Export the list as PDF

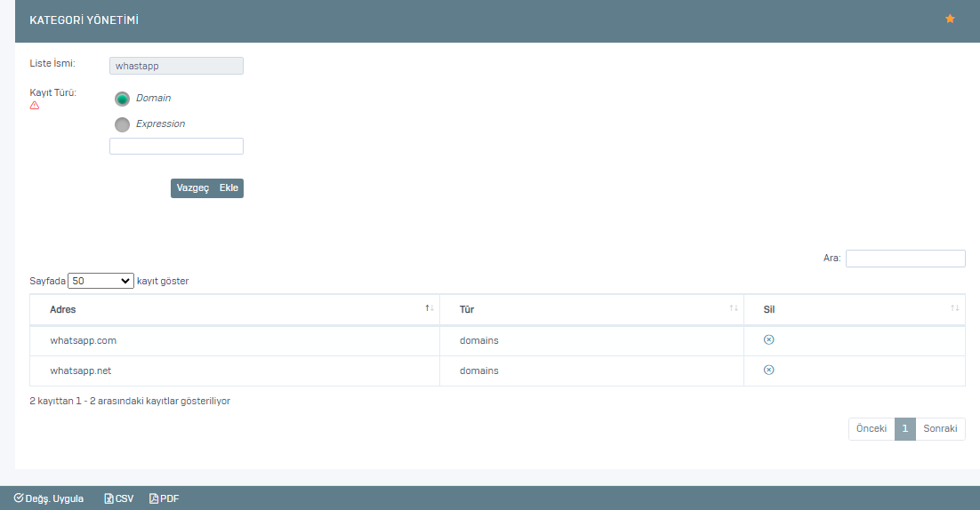164,498
